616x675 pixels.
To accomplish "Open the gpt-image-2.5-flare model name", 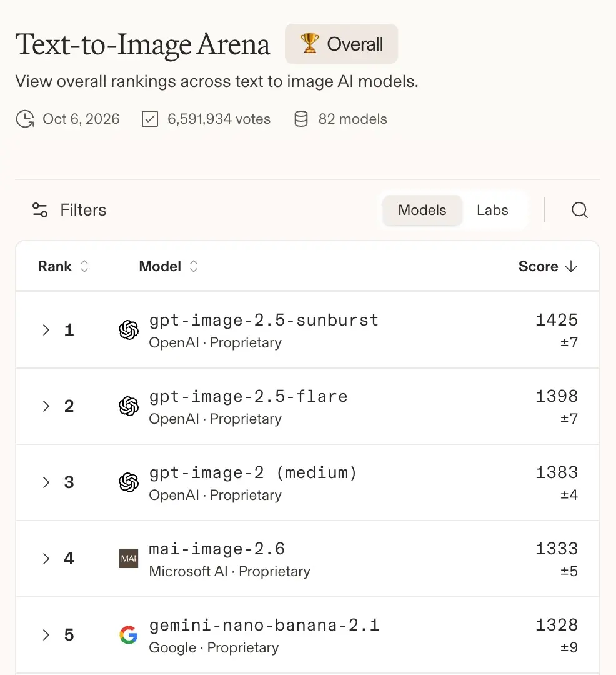I will 248,397.
